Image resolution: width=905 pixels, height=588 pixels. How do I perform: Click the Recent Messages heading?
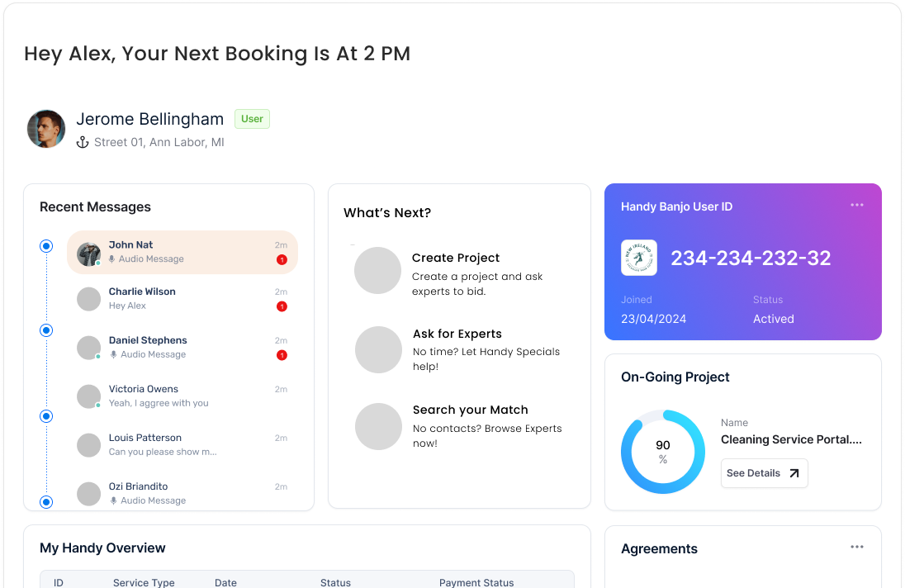point(95,207)
